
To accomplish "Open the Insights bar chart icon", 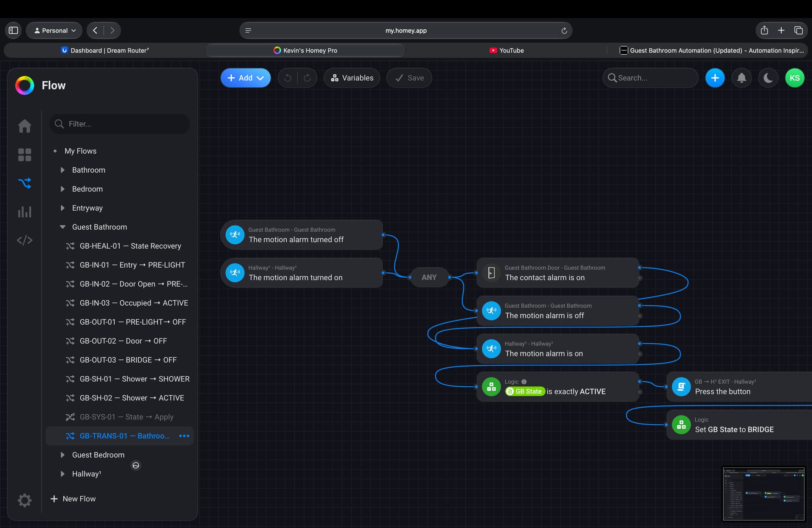I will (25, 212).
